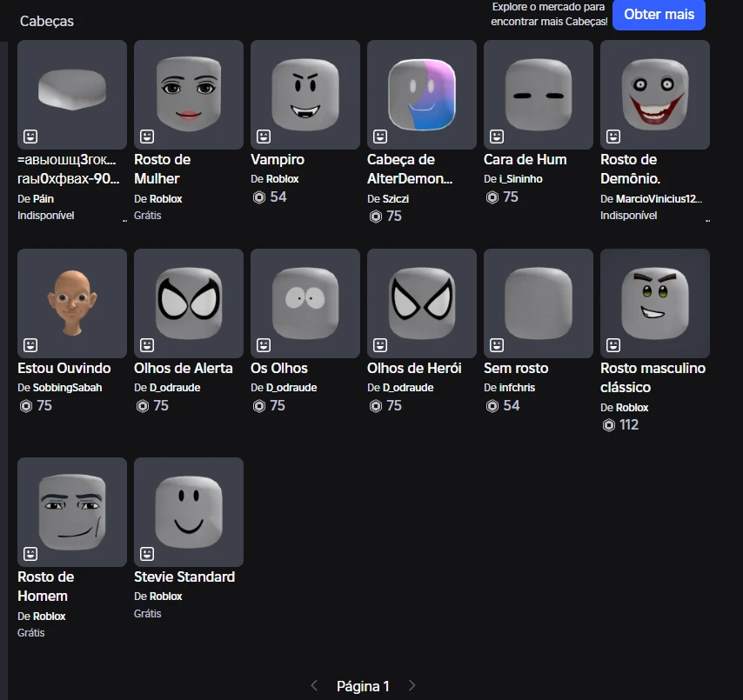
Task: Click the Robux icon under Rosto masculino clássico
Action: 608,425
